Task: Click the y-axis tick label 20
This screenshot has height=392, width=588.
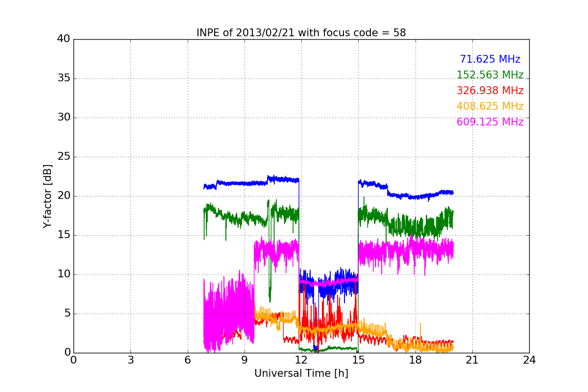Action: pos(64,196)
